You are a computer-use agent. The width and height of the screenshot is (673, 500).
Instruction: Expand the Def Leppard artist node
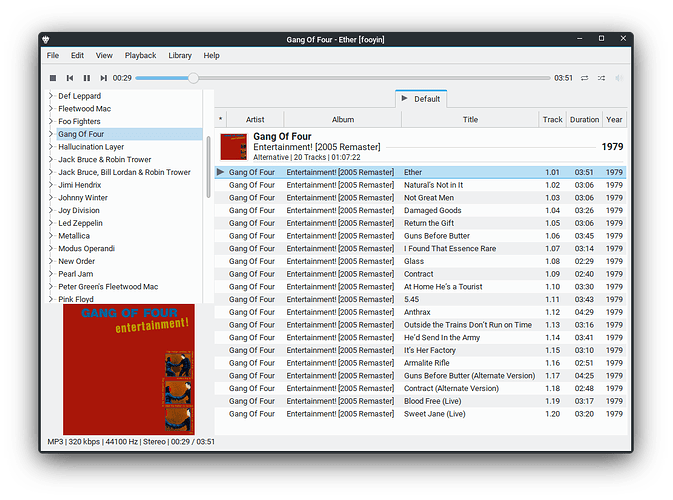51,96
